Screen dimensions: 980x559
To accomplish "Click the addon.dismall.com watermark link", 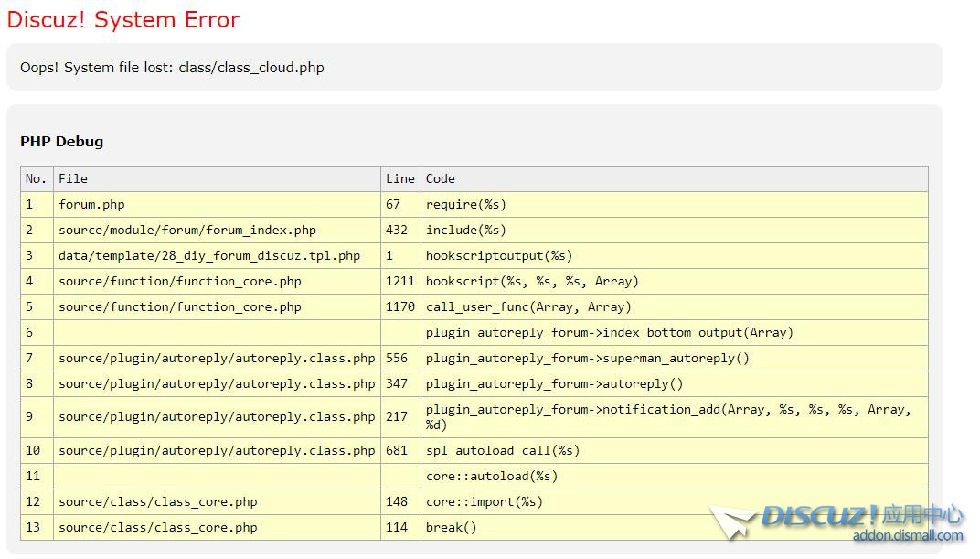I will 907,536.
